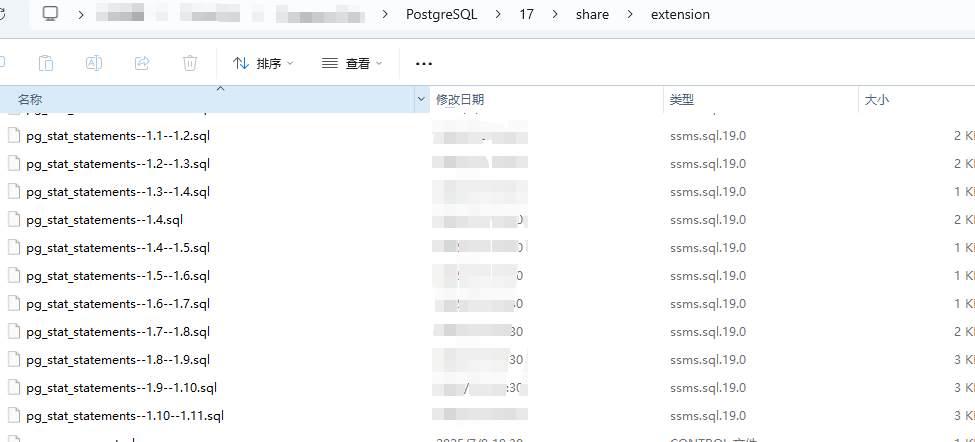Select file pg_stat_statements--1.4.sql
Screen dimensions: 975x442
(x=104, y=219)
